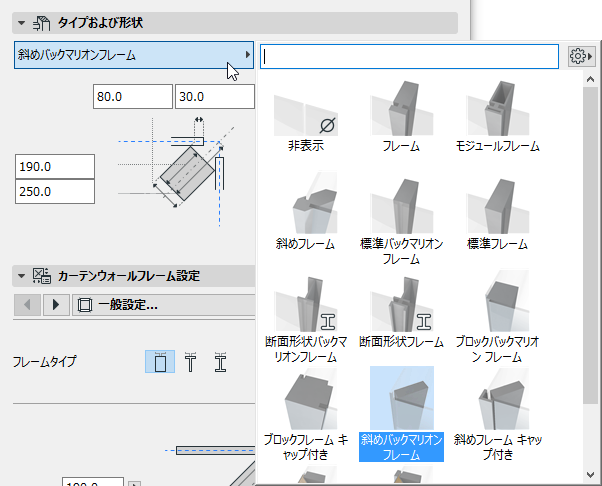
Task: Edit the 80.0 dimension field
Action: click(x=133, y=97)
